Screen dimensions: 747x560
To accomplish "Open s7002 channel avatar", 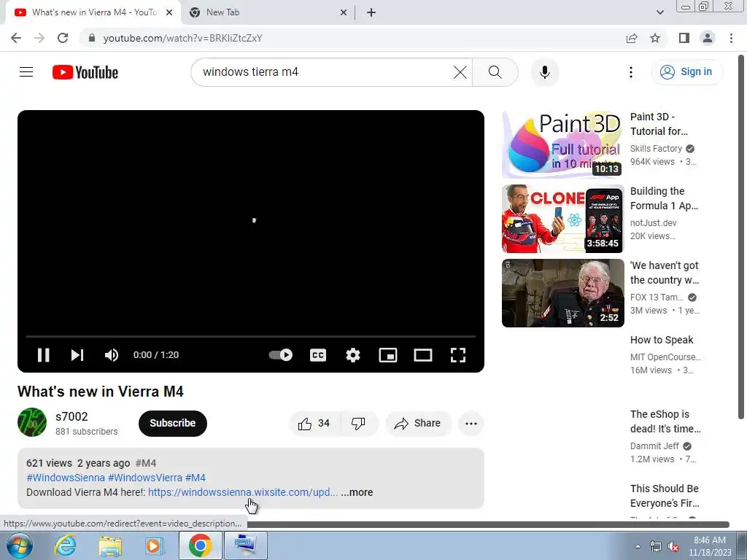I will coord(32,422).
